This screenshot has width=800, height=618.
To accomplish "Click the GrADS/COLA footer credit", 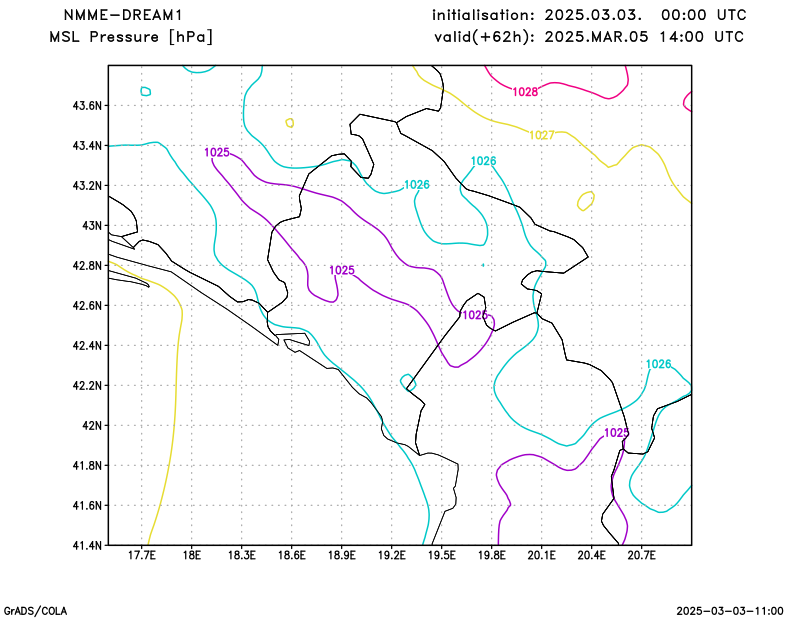I will (x=35, y=611).
